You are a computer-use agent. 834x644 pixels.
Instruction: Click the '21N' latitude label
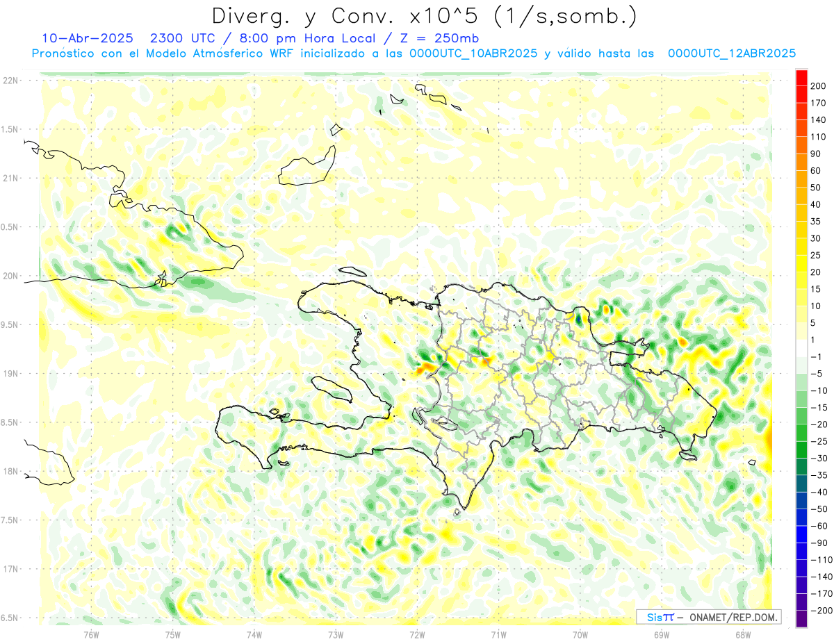(10, 178)
